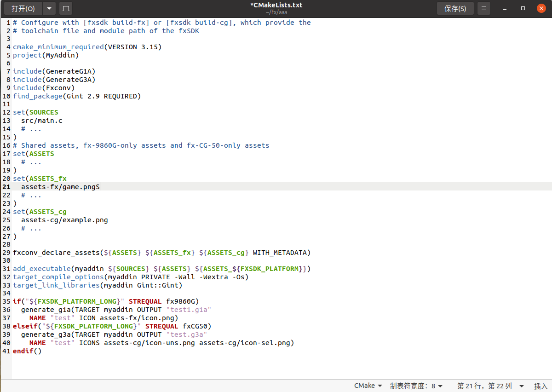The width and height of the screenshot is (552, 392).
Task: Minimize the gedit window
Action: [505, 8]
